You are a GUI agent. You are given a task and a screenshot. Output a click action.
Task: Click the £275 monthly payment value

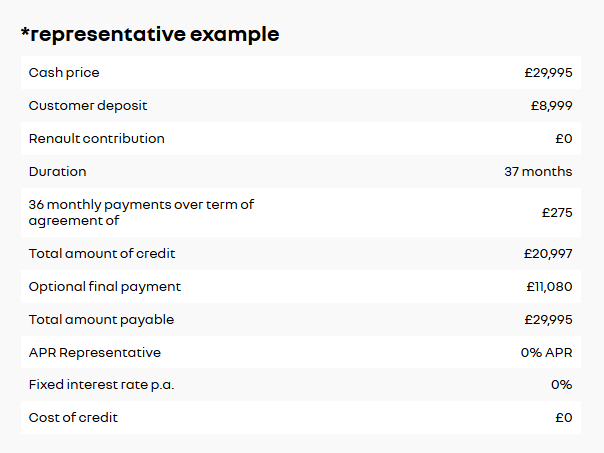(x=557, y=213)
